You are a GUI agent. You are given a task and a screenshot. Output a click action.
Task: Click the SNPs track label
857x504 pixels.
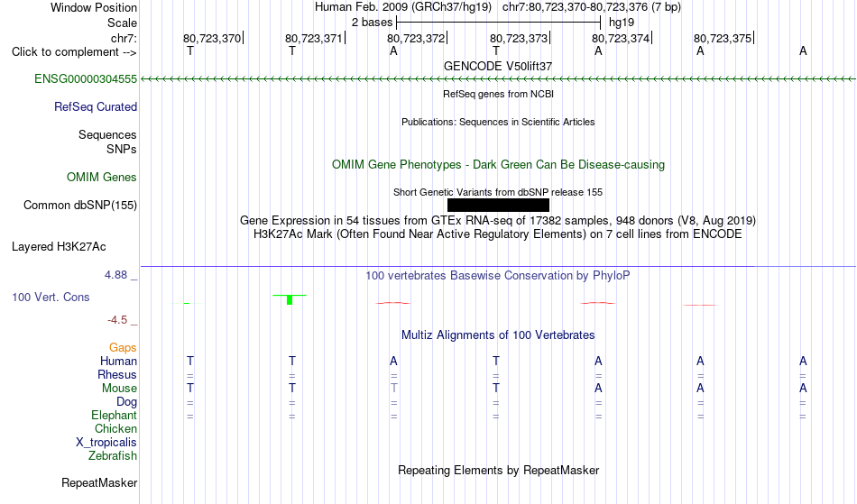(x=122, y=149)
